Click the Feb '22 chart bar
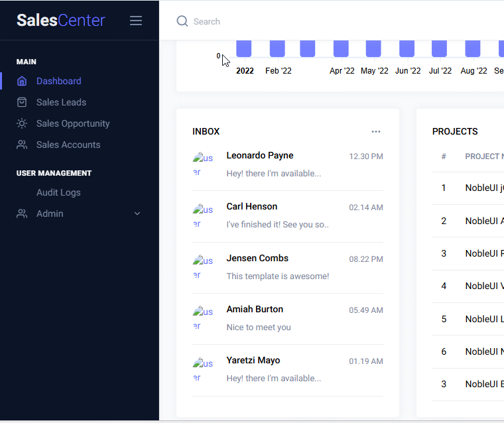 click(x=277, y=48)
